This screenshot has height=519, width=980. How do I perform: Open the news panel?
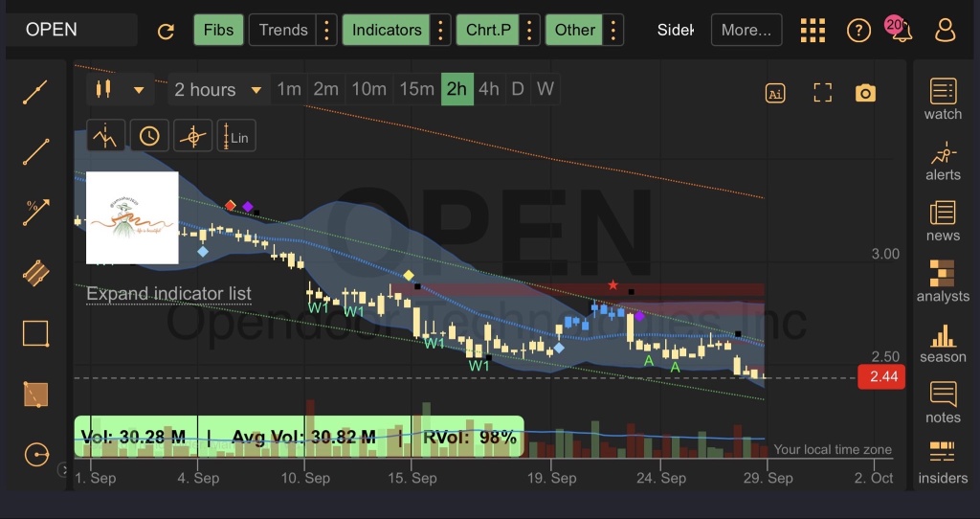point(943,221)
